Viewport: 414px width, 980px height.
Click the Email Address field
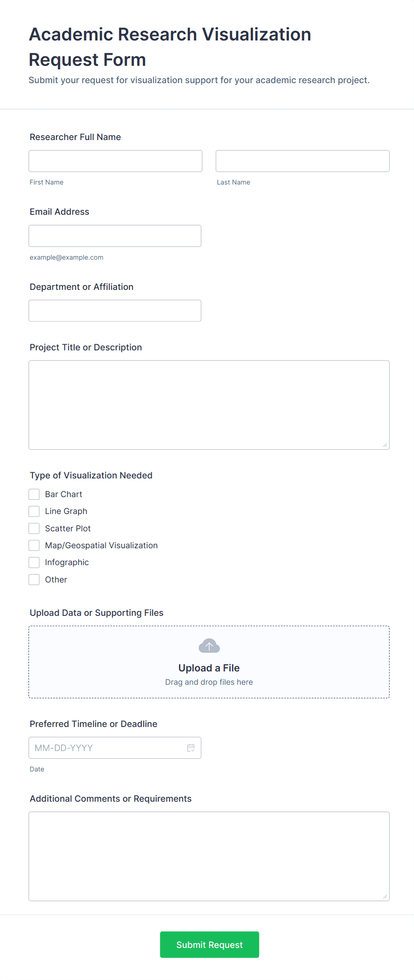coord(115,236)
